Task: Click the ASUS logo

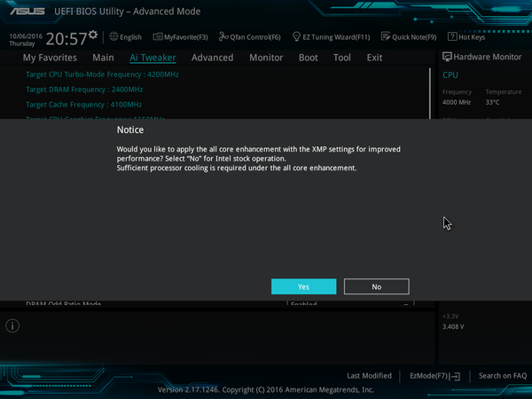Action: point(27,12)
